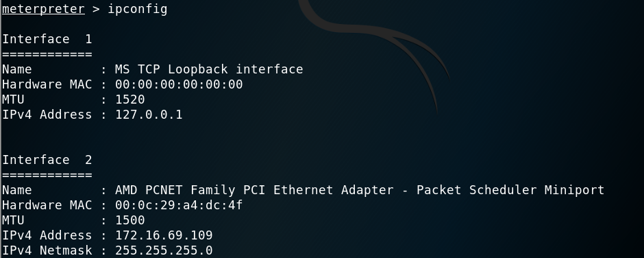Click the IPv4 Netmask label
Screen dimensions: 644x258
pos(47,250)
